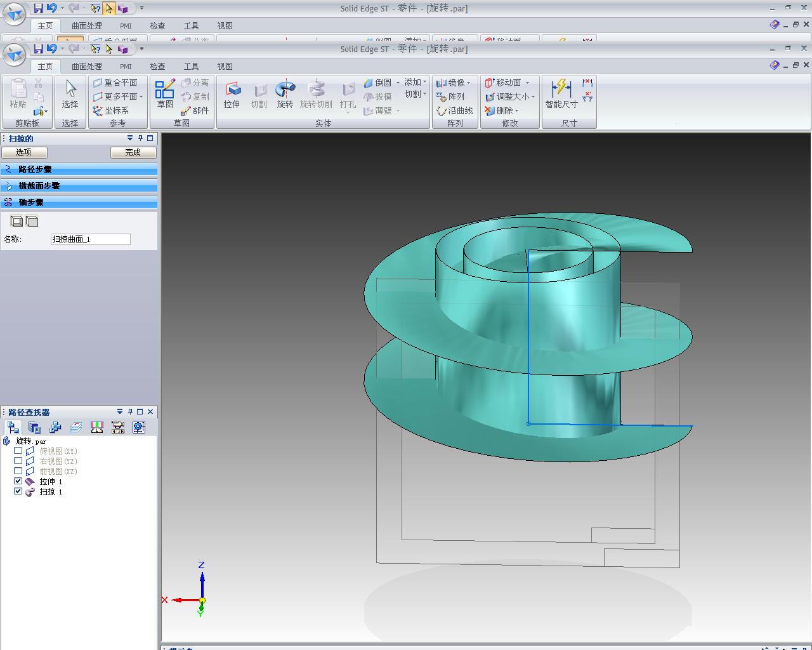Open the 检查 tab in front ribbon

point(157,66)
